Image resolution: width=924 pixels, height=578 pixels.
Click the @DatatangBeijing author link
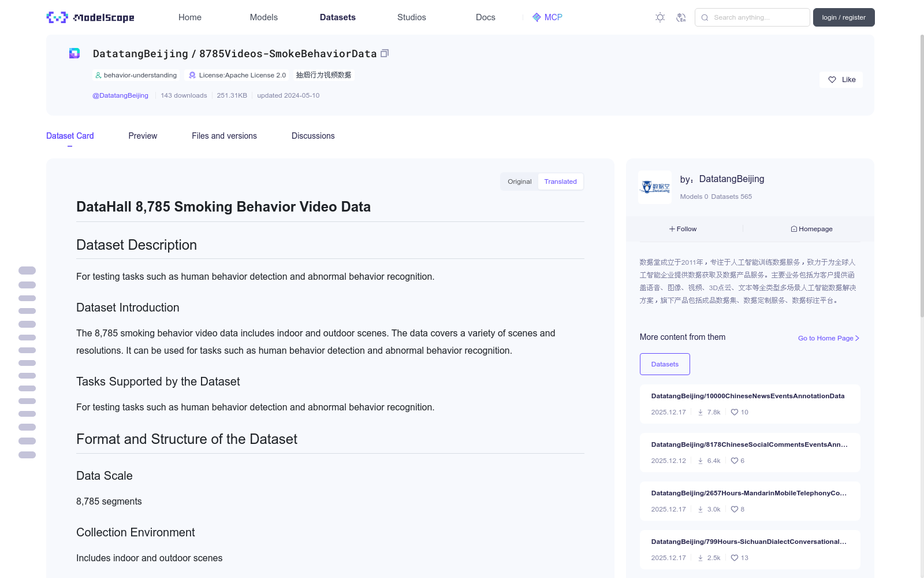tap(120, 95)
